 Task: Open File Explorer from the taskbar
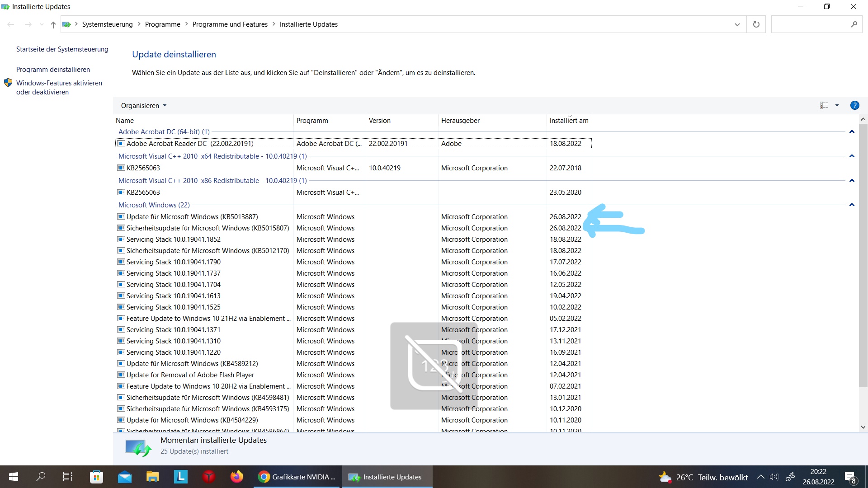(152, 477)
